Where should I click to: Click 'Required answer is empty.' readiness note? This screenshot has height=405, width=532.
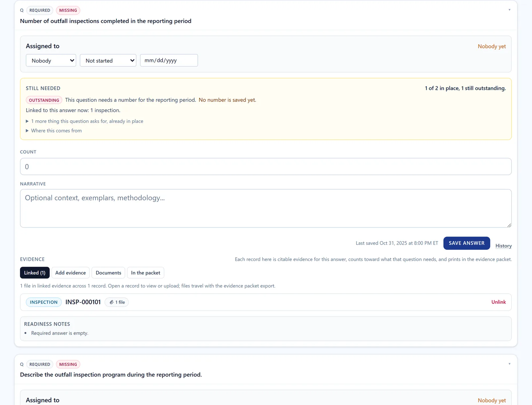pyautogui.click(x=60, y=333)
